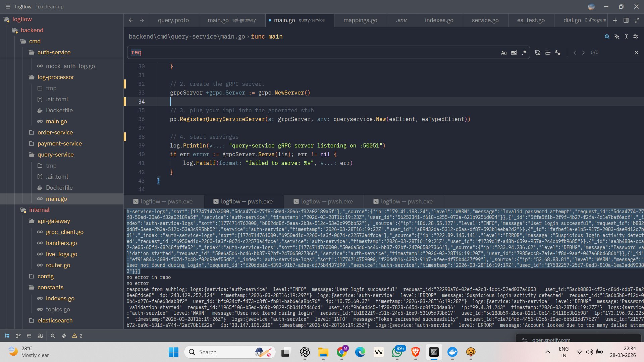Toggle regex search option
The height and width of the screenshot is (362, 644).
[524, 53]
